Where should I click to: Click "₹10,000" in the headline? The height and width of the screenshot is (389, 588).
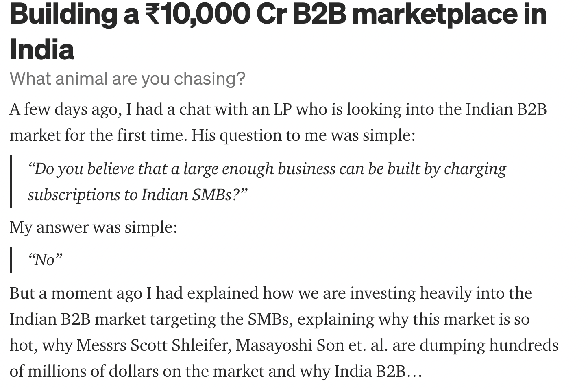click(x=198, y=14)
